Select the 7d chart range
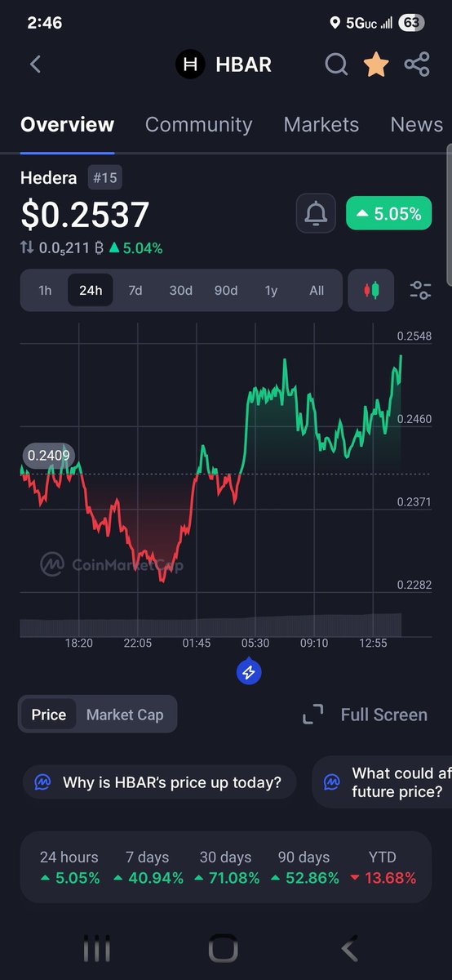This screenshot has width=452, height=980. coord(135,290)
